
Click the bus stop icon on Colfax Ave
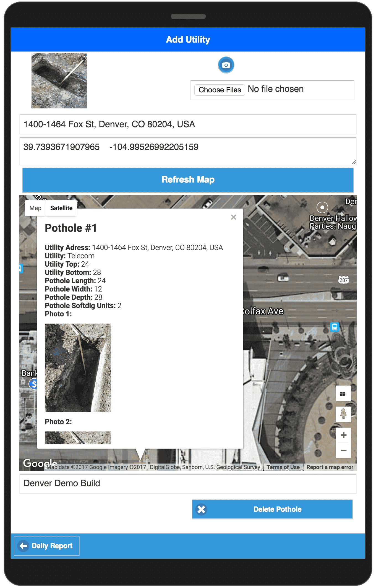[335, 327]
